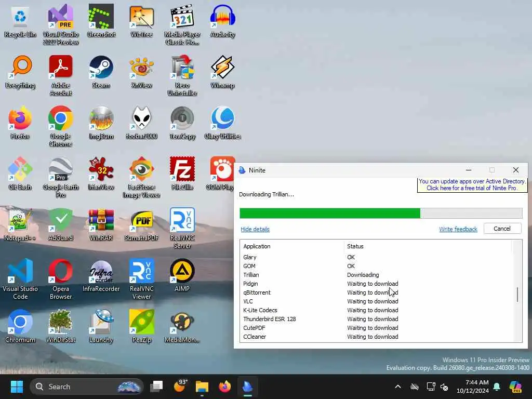Image resolution: width=532 pixels, height=399 pixels.
Task: Select the XnView desktop icon
Action: 141,72
